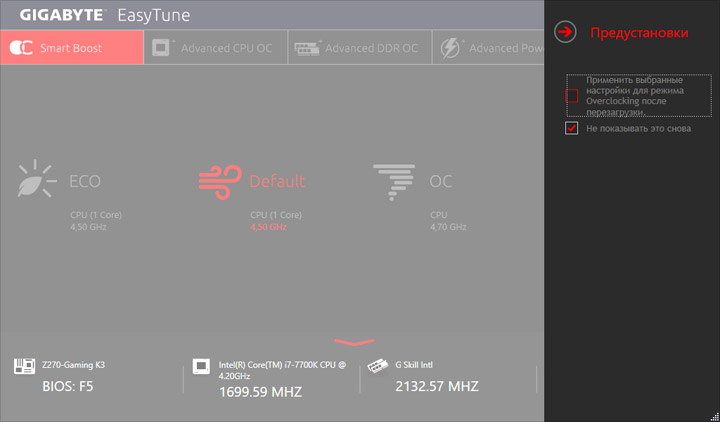Click the Default mode label
The height and width of the screenshot is (422, 720).
click(x=277, y=181)
